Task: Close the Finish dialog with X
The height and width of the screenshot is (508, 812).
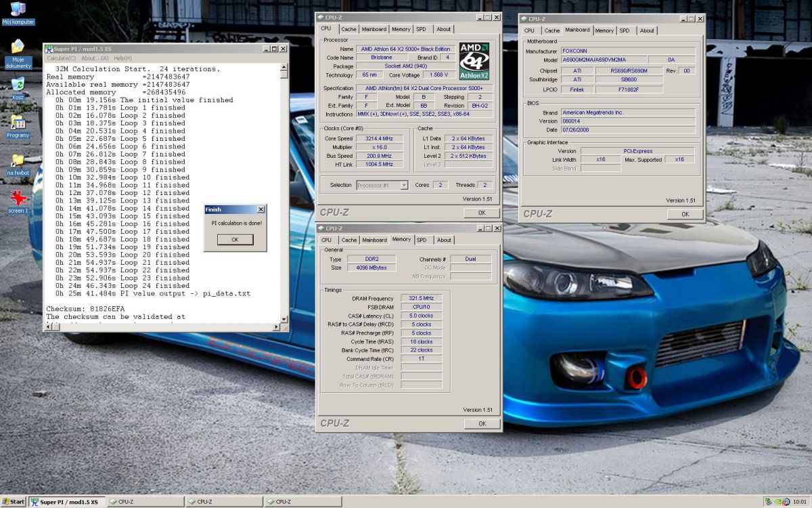Action: tap(261, 210)
